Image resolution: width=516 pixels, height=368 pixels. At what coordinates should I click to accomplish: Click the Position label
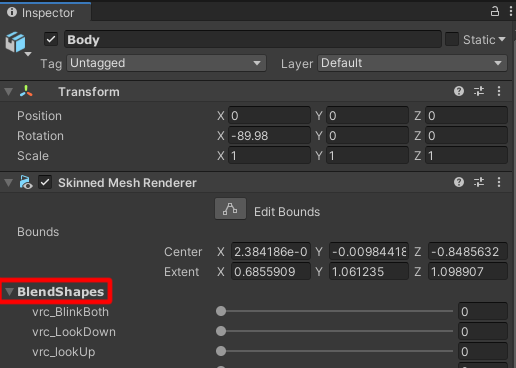(39, 116)
